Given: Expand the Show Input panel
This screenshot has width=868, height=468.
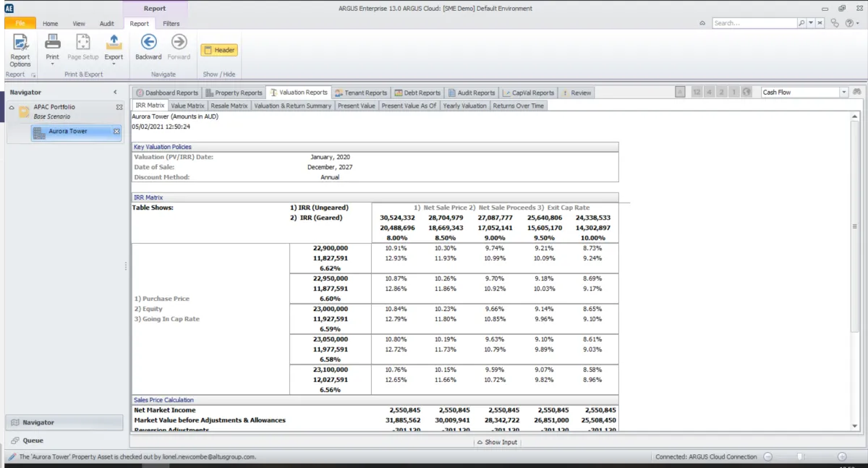Looking at the screenshot, I should pos(498,442).
